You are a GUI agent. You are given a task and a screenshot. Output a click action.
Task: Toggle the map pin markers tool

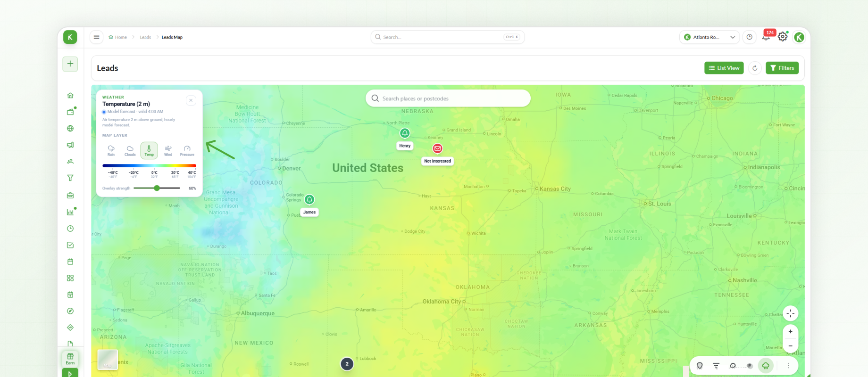point(700,366)
